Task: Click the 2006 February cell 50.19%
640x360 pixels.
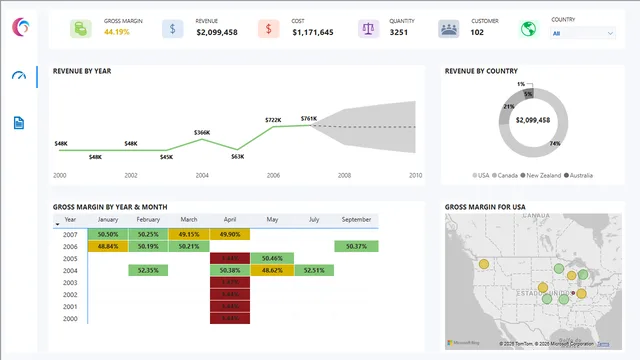Action: coord(148,247)
